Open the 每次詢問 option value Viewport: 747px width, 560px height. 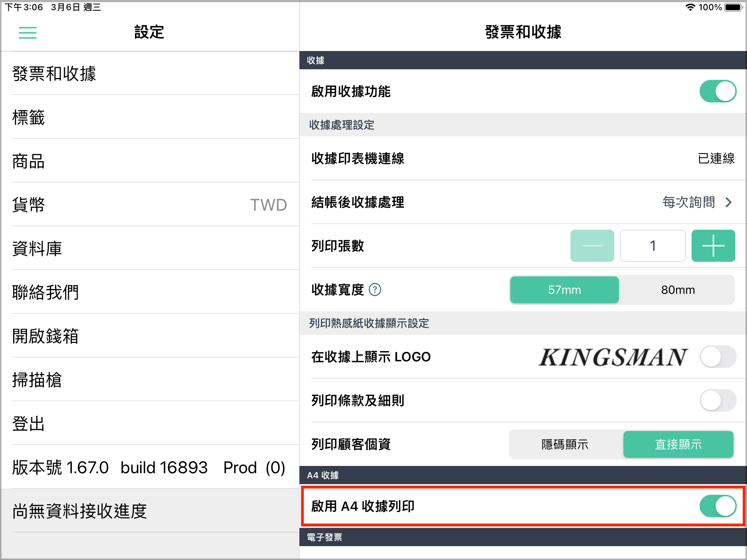(689, 202)
